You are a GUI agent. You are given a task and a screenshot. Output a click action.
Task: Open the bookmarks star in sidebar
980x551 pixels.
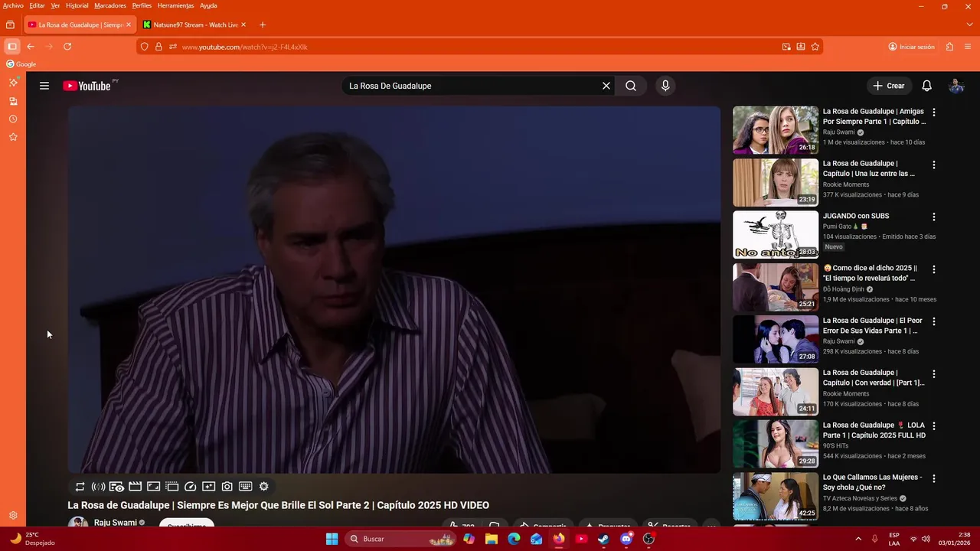coord(13,137)
